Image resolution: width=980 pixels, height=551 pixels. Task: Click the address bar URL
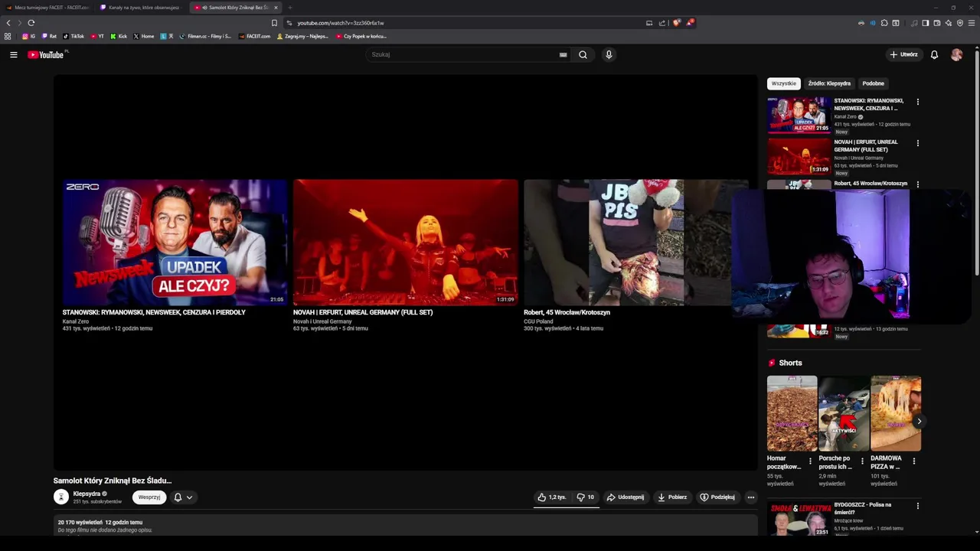coord(341,23)
